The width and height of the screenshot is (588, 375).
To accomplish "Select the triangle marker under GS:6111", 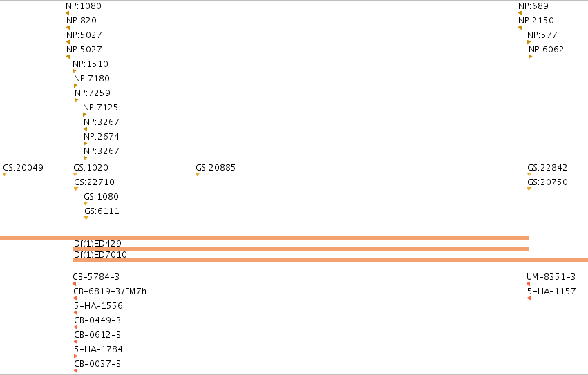I will [x=86, y=218].
